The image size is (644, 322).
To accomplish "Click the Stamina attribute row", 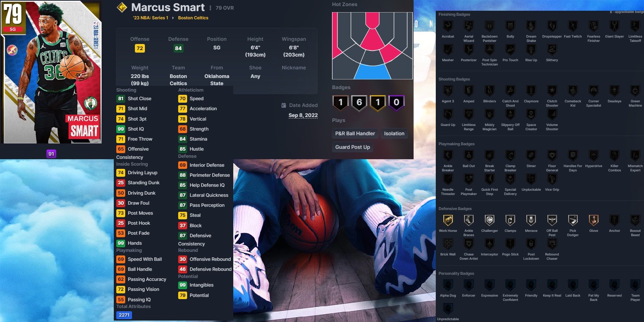I will point(193,139).
